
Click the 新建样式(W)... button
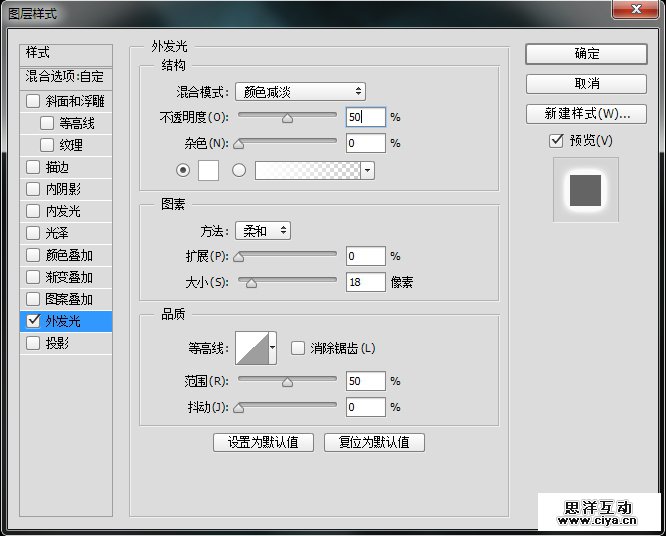[585, 113]
